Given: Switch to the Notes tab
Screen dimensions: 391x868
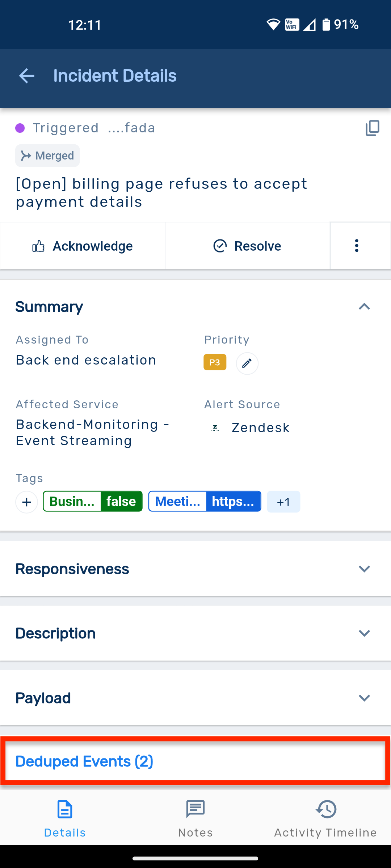Looking at the screenshot, I should click(x=195, y=818).
